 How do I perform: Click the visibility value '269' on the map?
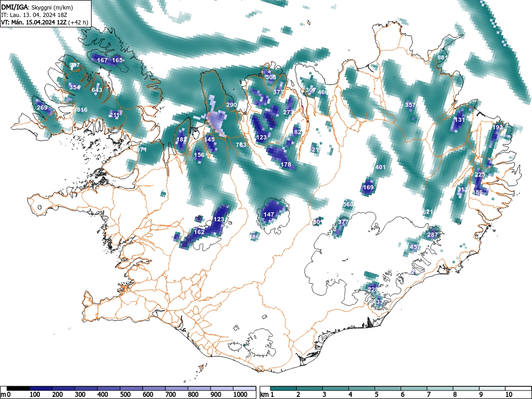pyautogui.click(x=42, y=107)
